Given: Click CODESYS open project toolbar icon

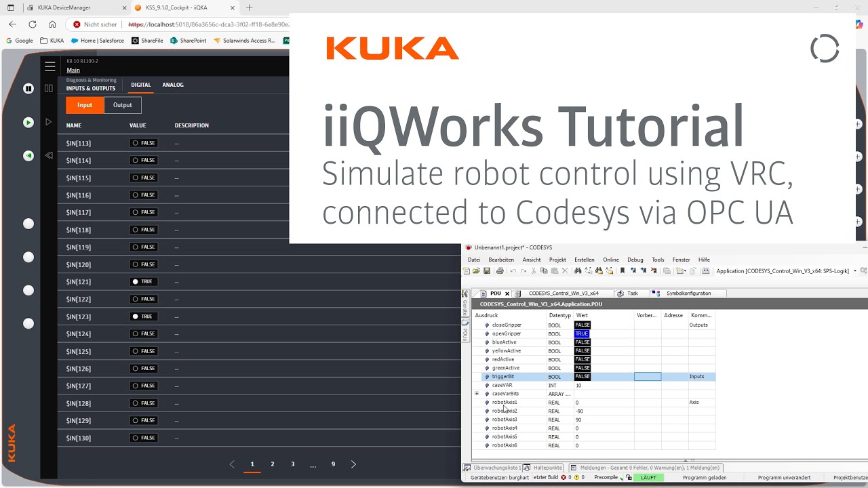Looking at the screenshot, I should click(x=476, y=271).
